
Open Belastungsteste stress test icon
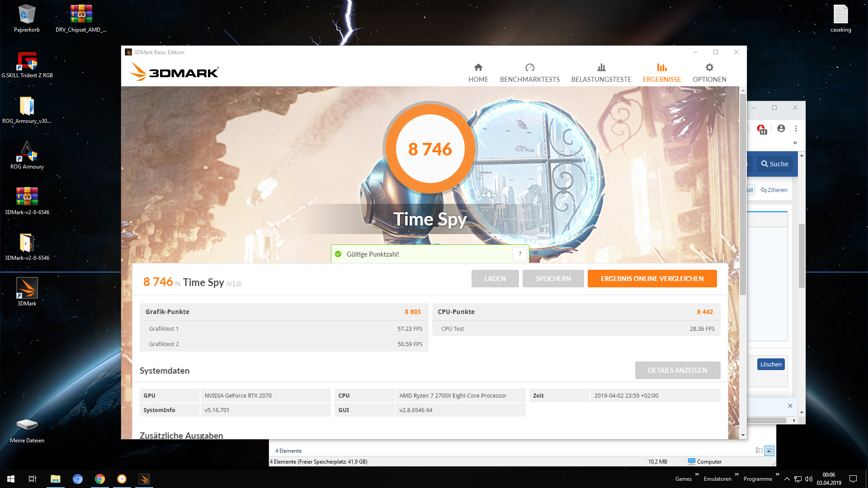pyautogui.click(x=601, y=68)
